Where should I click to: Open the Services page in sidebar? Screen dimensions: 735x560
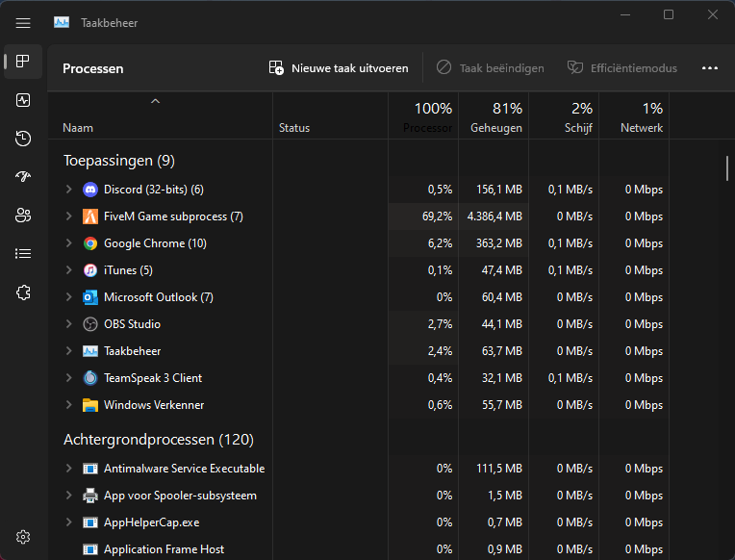coord(23,293)
